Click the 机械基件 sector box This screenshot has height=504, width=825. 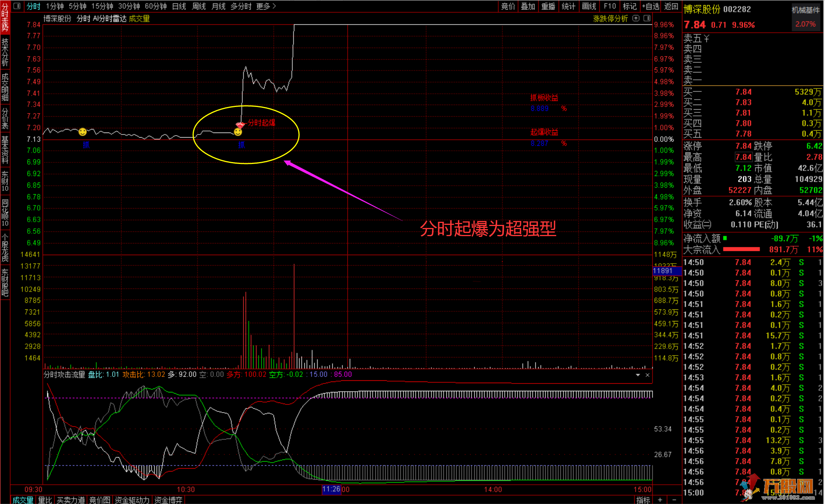coord(806,17)
